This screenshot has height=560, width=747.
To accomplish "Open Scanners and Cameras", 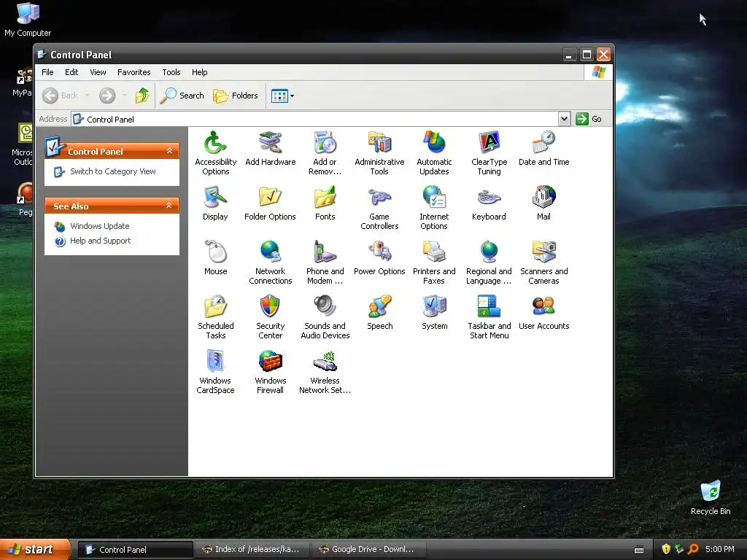I will pyautogui.click(x=543, y=262).
